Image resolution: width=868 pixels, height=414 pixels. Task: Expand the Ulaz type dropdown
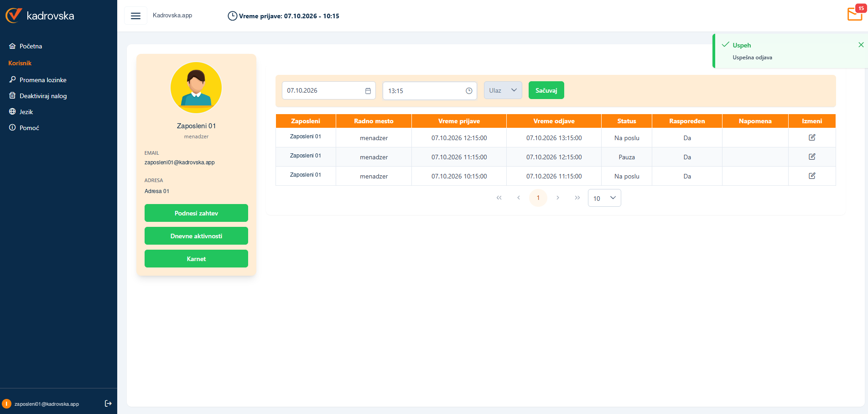pyautogui.click(x=503, y=90)
